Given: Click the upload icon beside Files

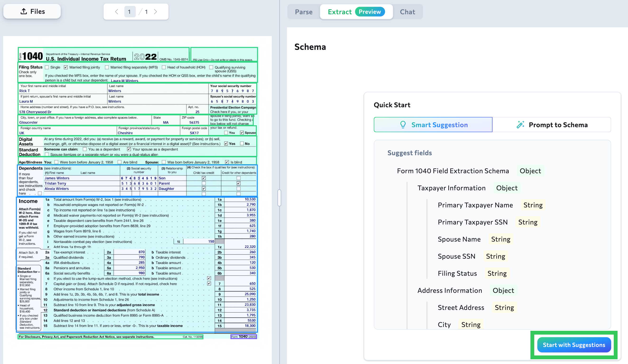Looking at the screenshot, I should point(24,11).
